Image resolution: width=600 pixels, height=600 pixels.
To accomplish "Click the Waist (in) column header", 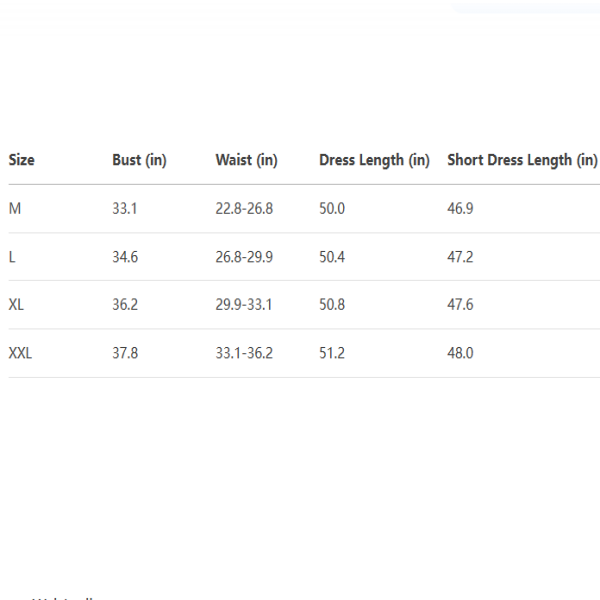I will [x=246, y=160].
